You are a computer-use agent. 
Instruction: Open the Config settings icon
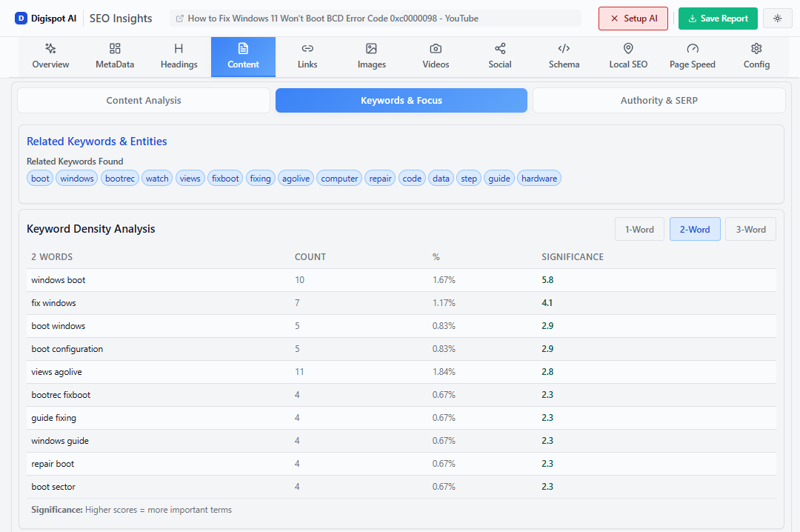pyautogui.click(x=756, y=48)
